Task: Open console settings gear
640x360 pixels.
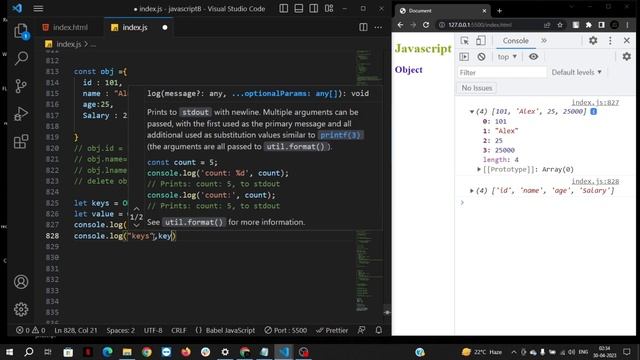Action: (627, 57)
